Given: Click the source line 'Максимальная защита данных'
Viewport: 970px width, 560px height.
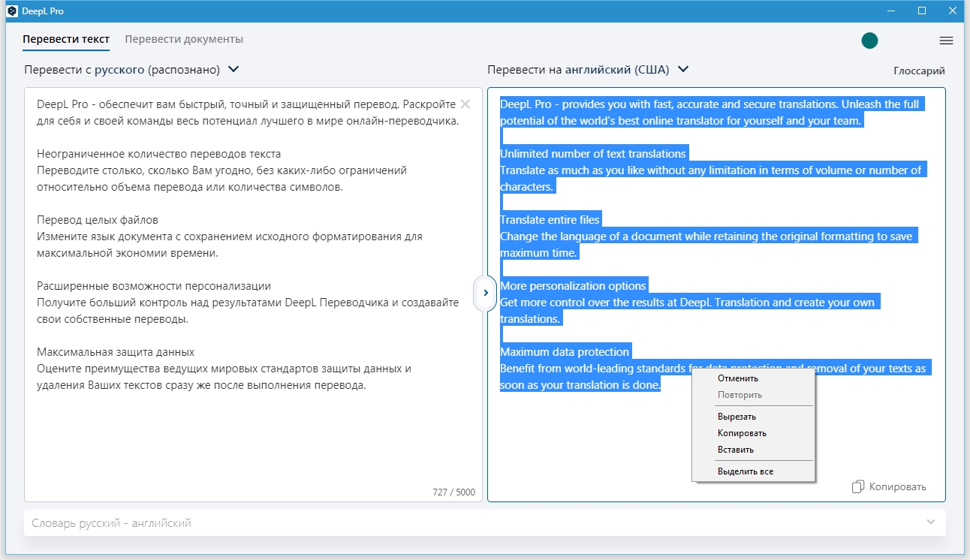Looking at the screenshot, I should (x=116, y=352).
